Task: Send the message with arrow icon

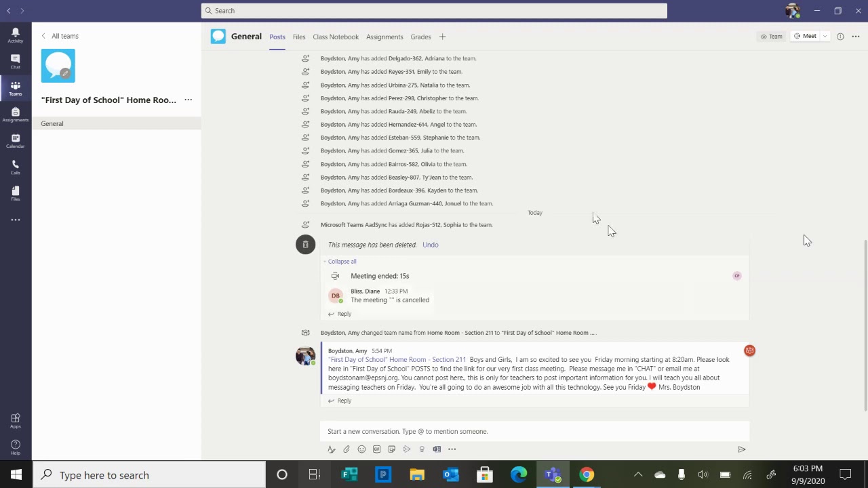Action: [x=742, y=449]
